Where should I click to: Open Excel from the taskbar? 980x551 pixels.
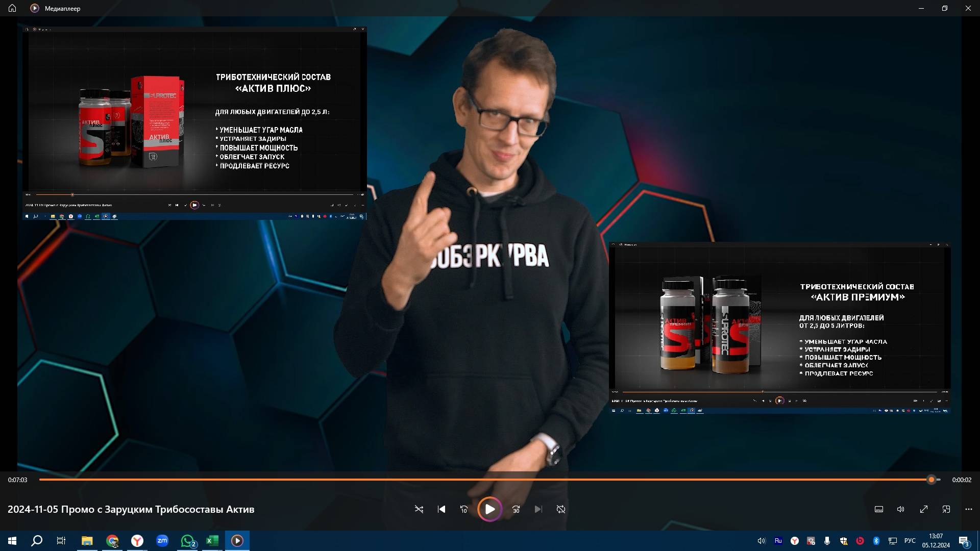point(212,541)
